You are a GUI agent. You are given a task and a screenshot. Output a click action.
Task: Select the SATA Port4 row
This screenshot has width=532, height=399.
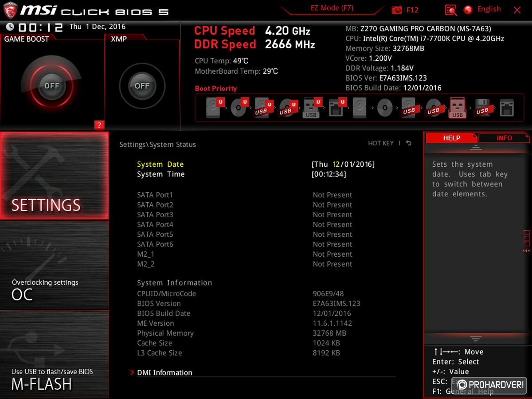(245, 225)
